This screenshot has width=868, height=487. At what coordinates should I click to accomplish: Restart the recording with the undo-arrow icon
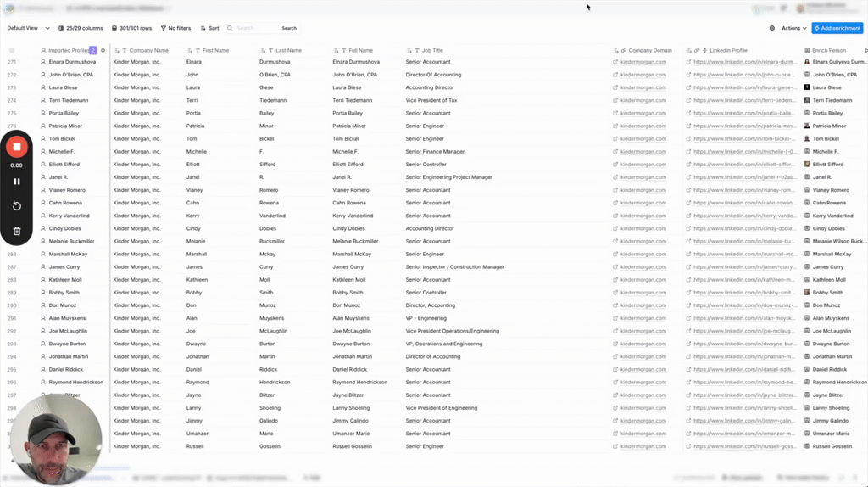click(16, 206)
